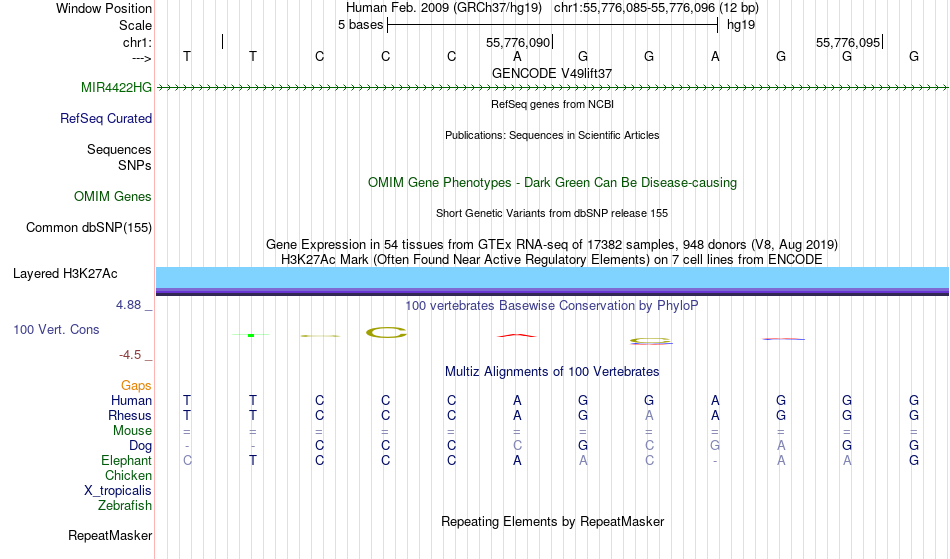This screenshot has height=559, width=950.
Task: Click the MIR4422HG gene arrow line
Action: pos(553,88)
